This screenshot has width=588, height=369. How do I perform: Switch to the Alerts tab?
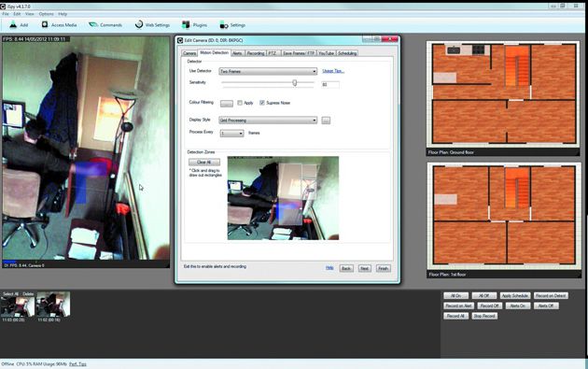click(x=237, y=53)
